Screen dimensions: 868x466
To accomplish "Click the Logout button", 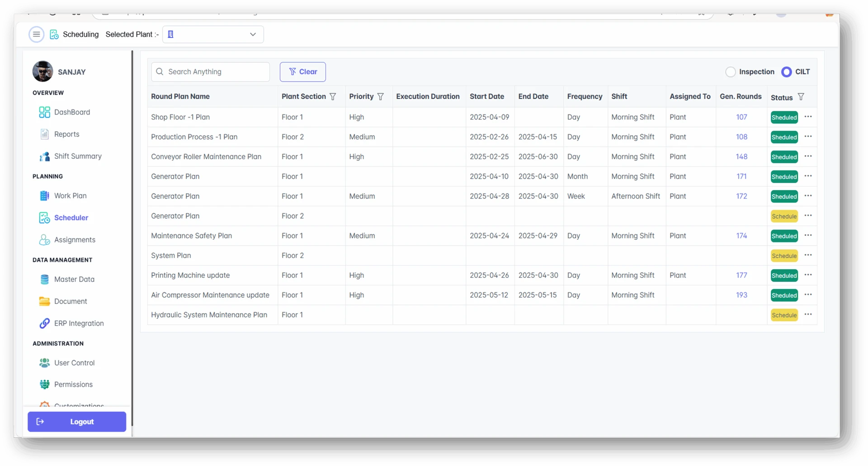I will tap(77, 422).
